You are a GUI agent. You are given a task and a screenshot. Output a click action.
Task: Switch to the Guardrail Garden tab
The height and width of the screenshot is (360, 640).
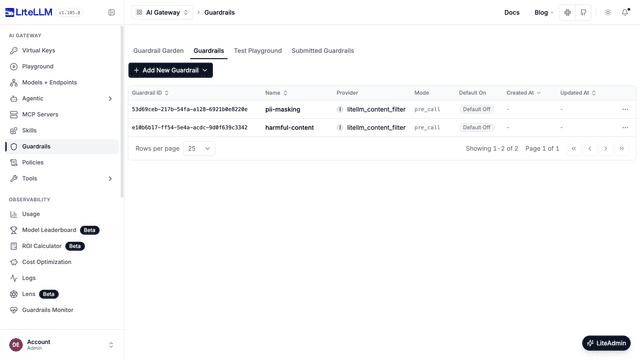click(158, 51)
